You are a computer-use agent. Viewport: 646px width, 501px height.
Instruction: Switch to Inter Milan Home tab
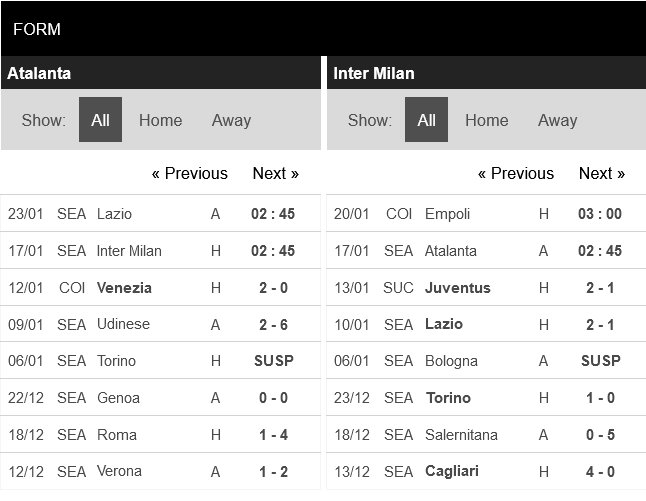pyautogui.click(x=486, y=120)
